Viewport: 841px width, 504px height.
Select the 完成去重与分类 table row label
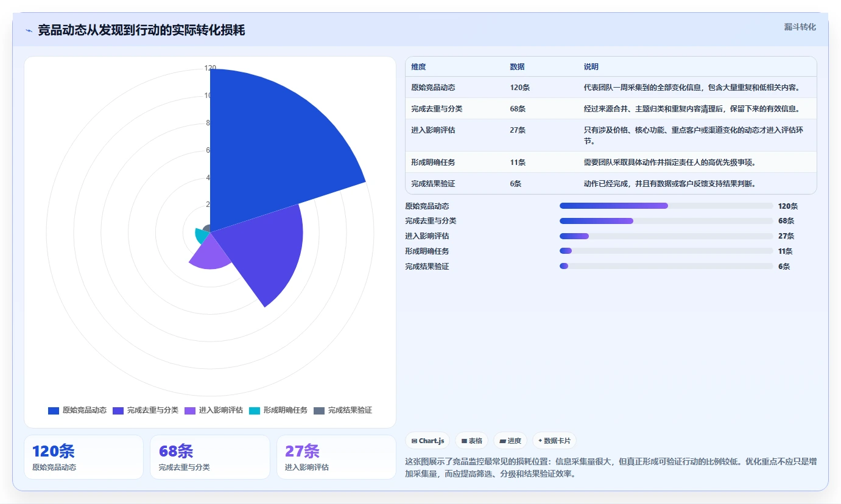tap(437, 109)
